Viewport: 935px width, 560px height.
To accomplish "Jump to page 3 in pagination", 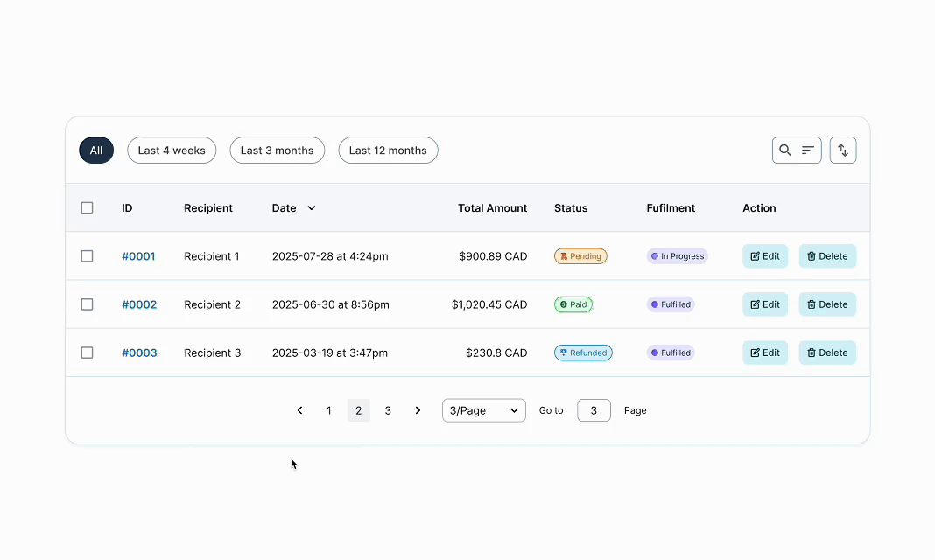I will 388,410.
